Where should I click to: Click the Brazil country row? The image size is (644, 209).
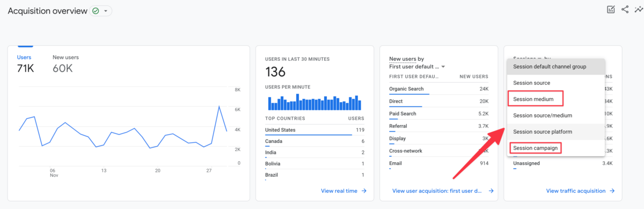[x=314, y=175]
